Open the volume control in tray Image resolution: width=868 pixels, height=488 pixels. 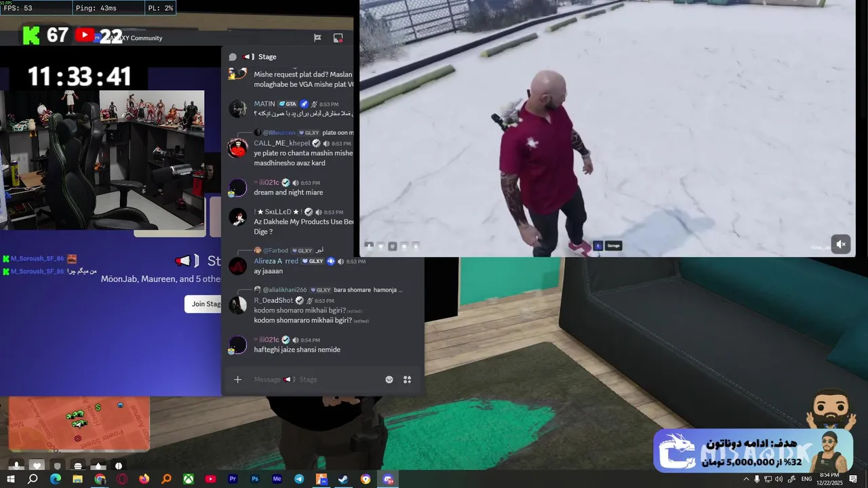click(779, 479)
